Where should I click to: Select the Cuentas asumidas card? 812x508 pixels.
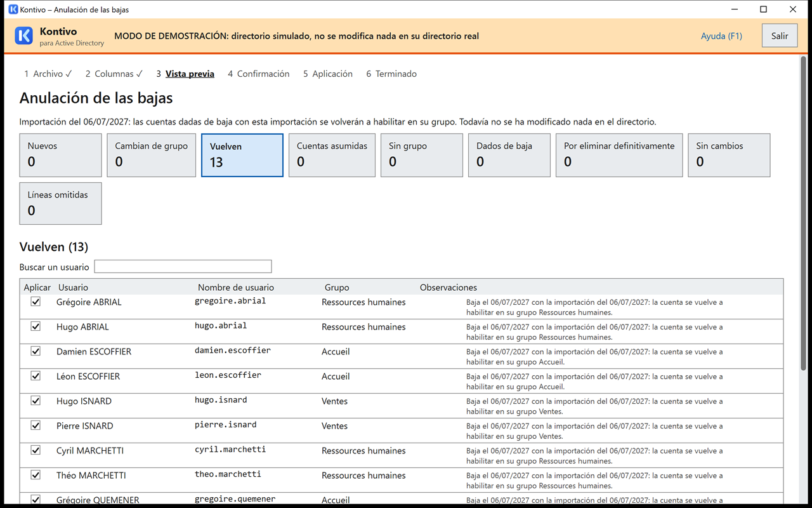pos(332,155)
